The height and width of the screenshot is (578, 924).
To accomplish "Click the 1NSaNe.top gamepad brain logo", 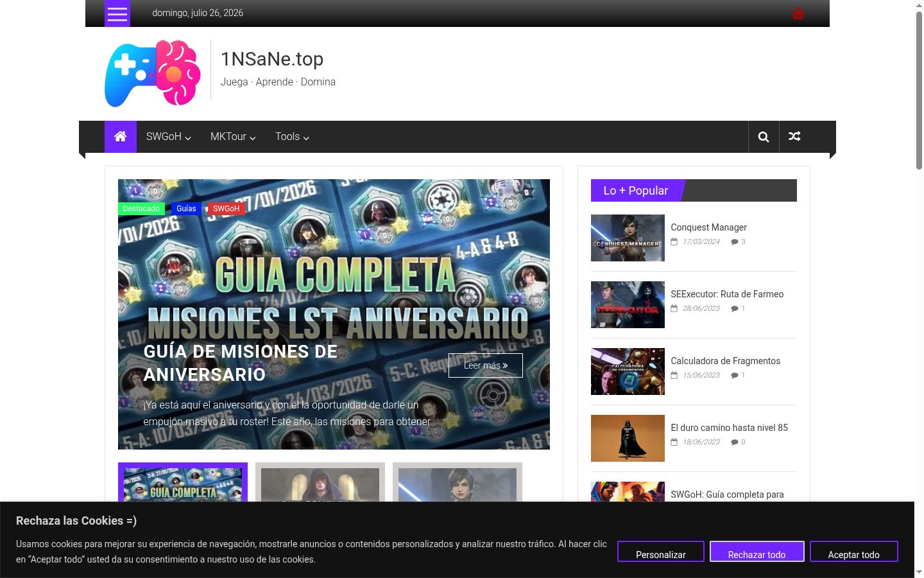I will point(153,73).
